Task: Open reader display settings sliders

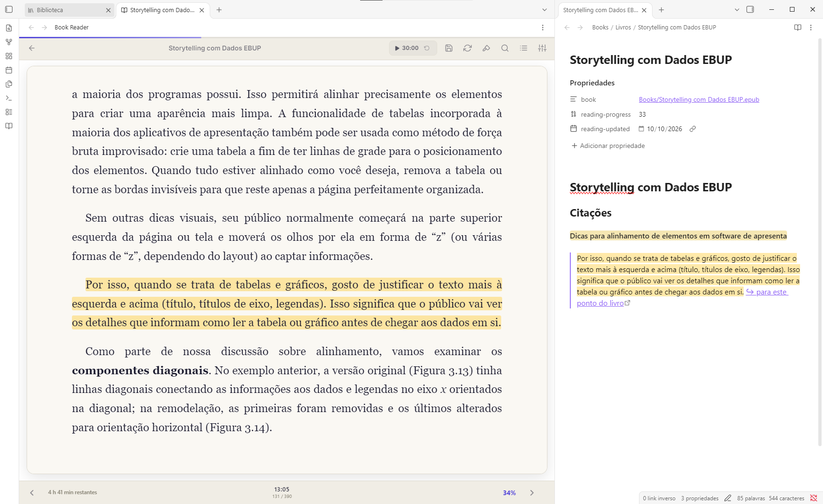Action: 542,48
